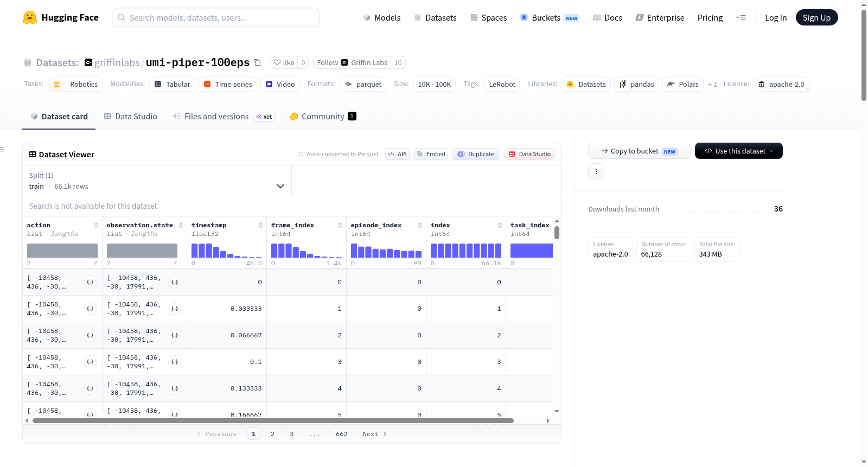Screen dimensions: 868x467
Task: Select the Video modality tag
Action: tap(280, 84)
